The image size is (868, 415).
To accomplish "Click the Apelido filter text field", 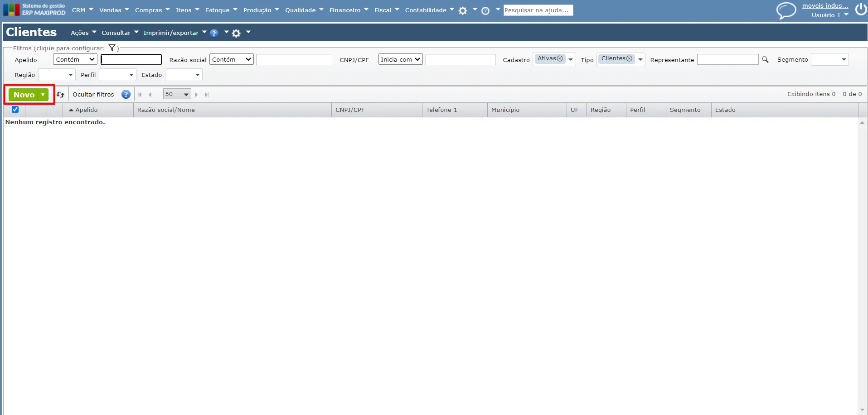I will click(131, 59).
